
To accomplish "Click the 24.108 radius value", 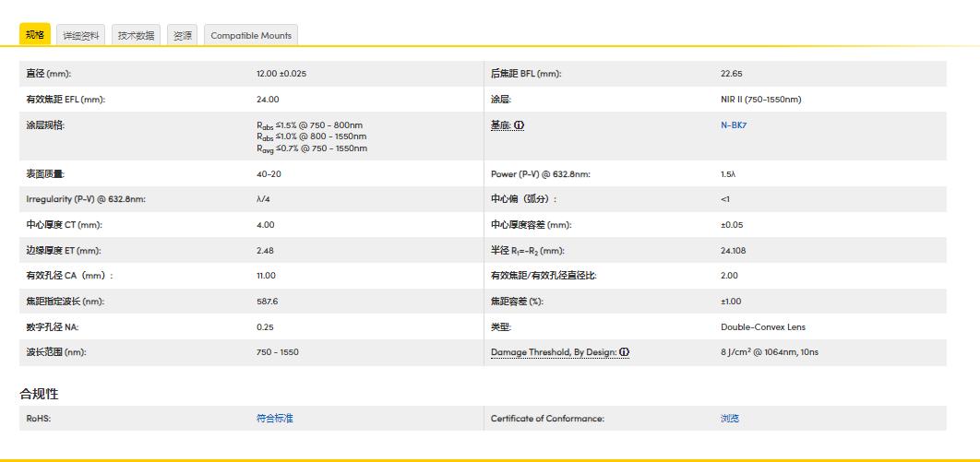I will click(733, 251).
